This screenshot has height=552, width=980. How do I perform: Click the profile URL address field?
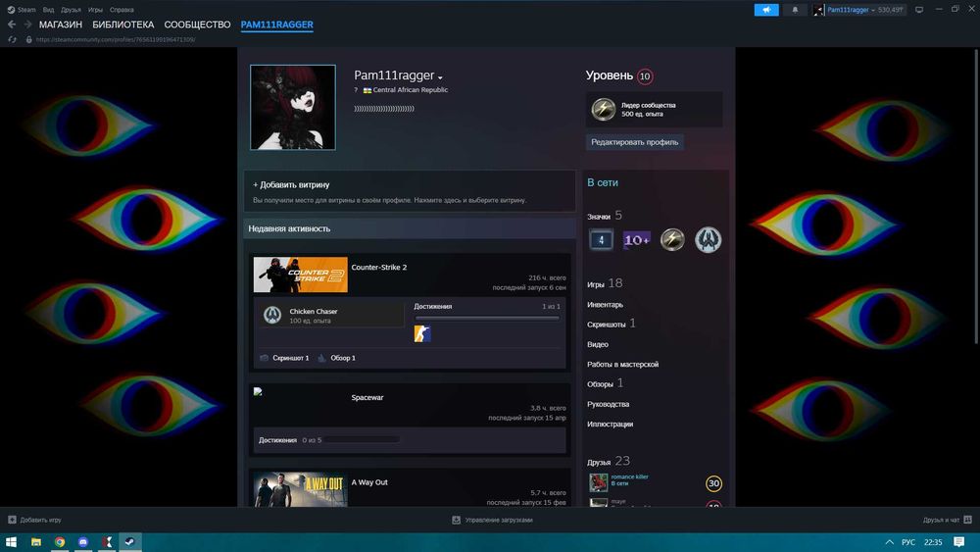click(116, 39)
